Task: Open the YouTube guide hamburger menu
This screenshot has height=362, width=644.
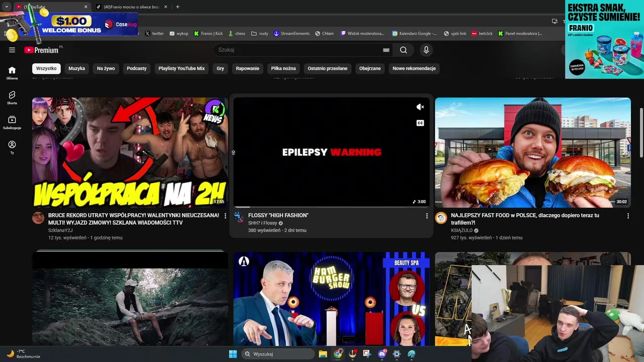Action: coord(12,50)
